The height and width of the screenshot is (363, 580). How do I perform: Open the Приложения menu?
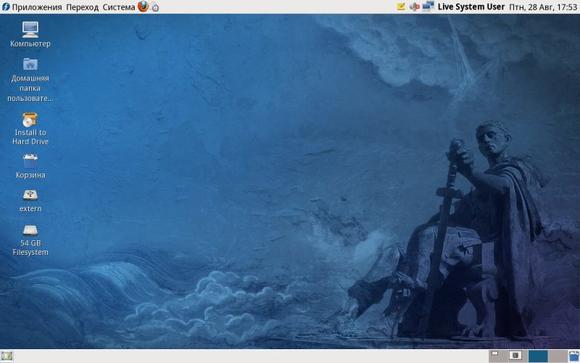(37, 7)
